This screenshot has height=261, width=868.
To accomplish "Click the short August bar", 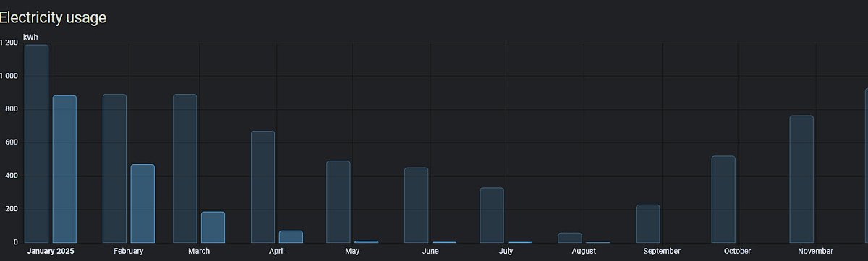I will 570,238.
